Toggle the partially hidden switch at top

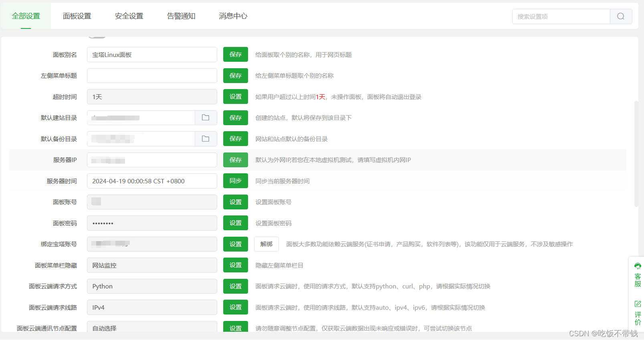97,37
